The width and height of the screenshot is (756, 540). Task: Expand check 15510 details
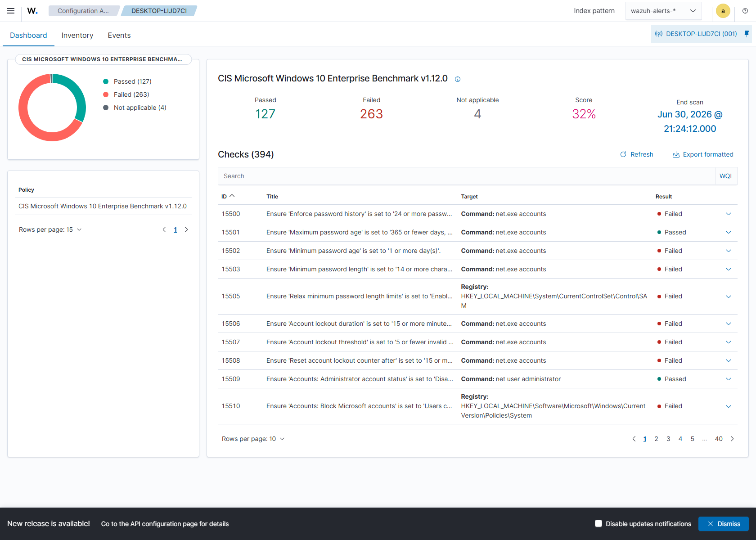729,406
